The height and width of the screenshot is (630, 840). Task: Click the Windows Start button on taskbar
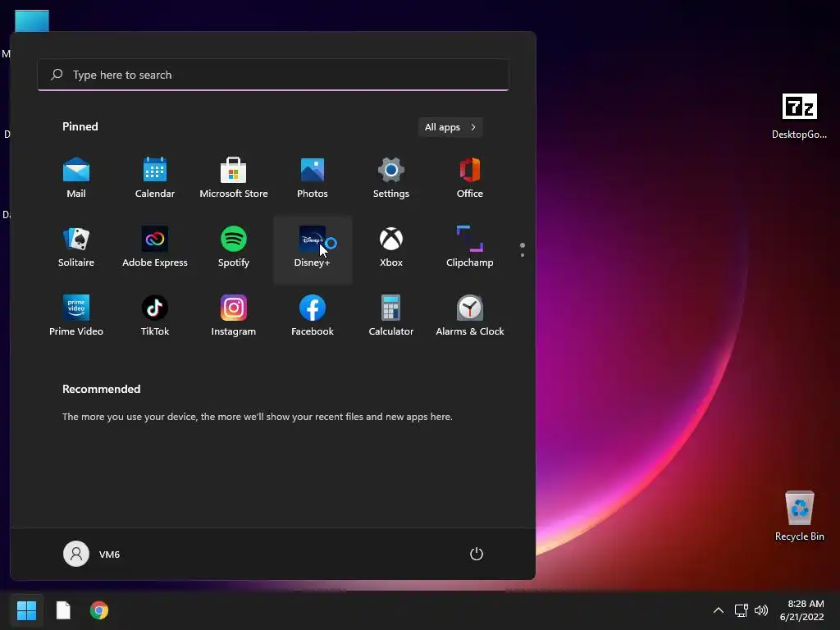point(26,610)
